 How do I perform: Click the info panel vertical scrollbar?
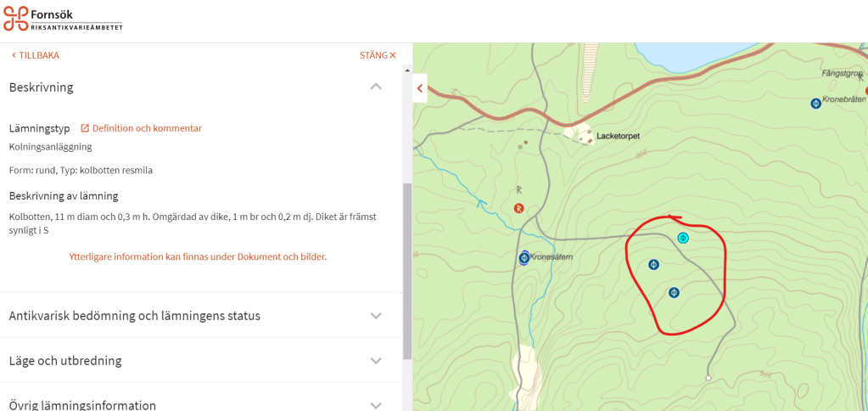pos(407,272)
